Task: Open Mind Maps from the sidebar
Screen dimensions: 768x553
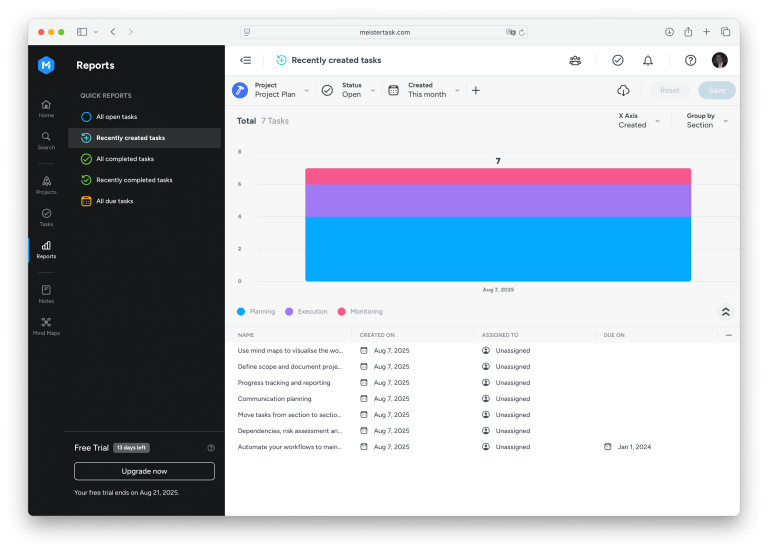Action: pyautogui.click(x=46, y=326)
